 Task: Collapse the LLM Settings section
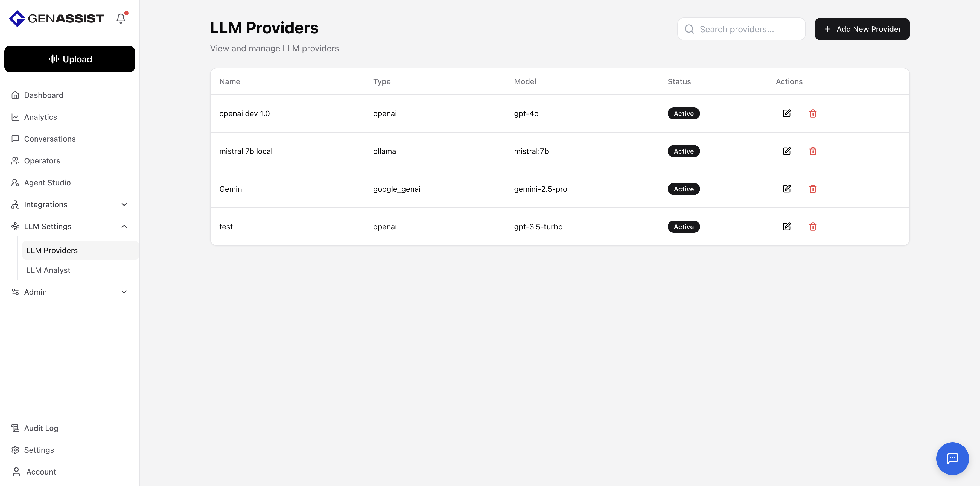124,226
